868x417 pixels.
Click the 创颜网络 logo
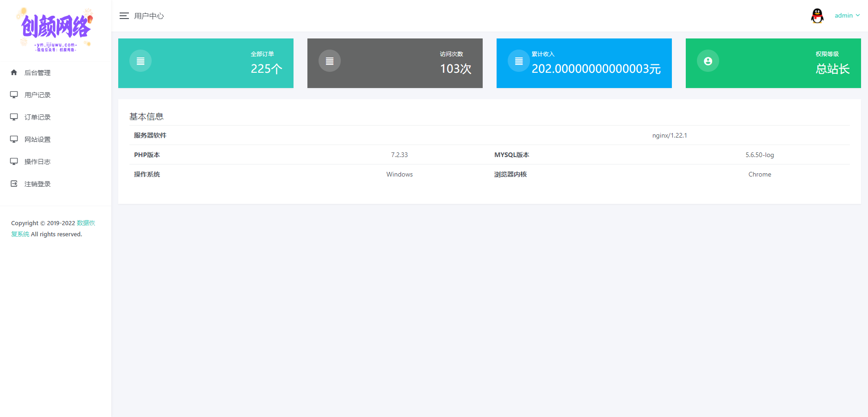tap(56, 29)
